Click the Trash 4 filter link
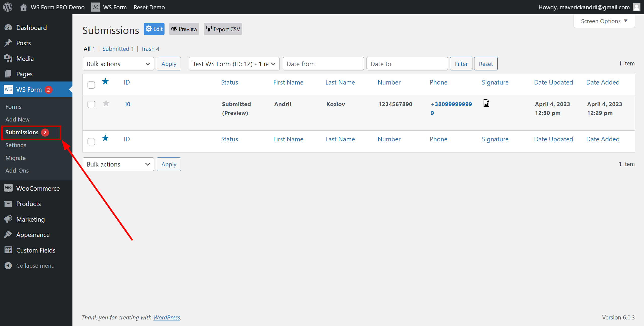 click(150, 48)
